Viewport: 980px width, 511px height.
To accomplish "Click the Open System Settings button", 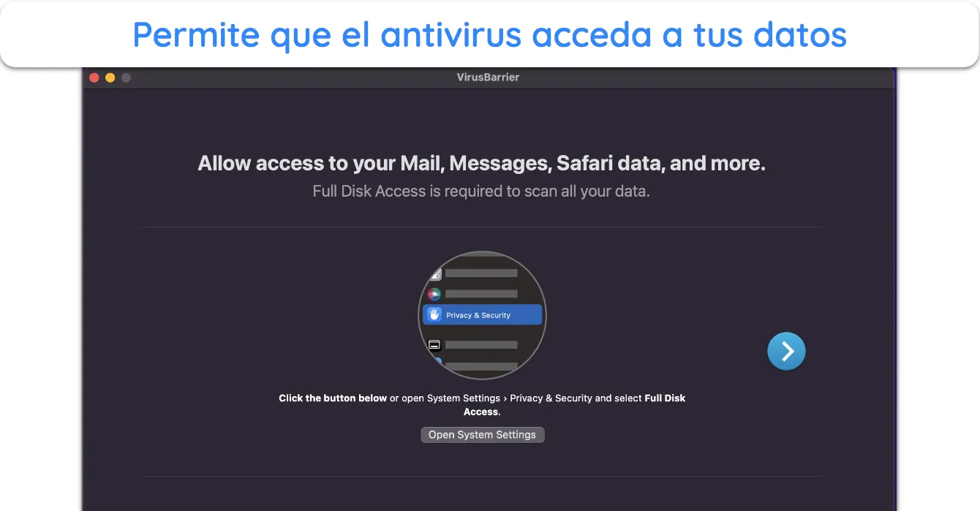I will [482, 434].
